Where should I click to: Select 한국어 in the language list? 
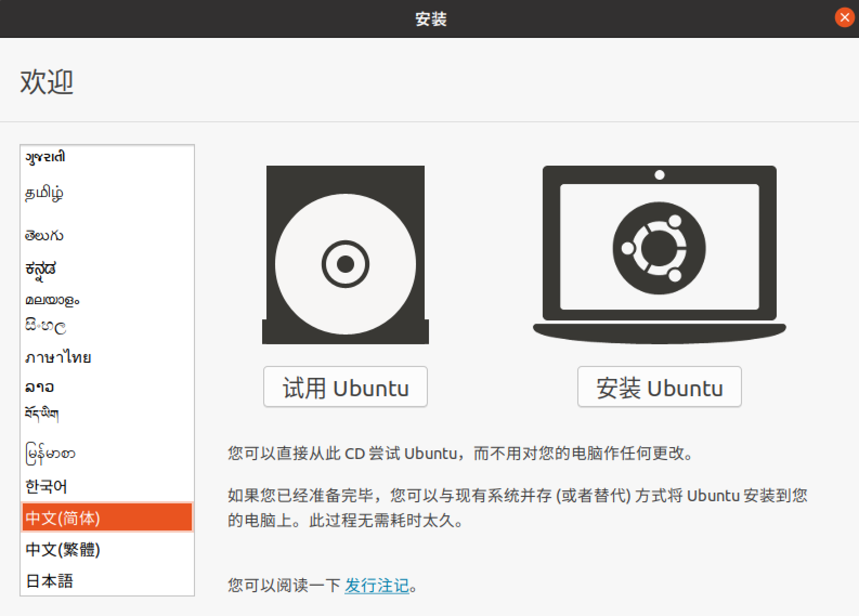(x=107, y=486)
